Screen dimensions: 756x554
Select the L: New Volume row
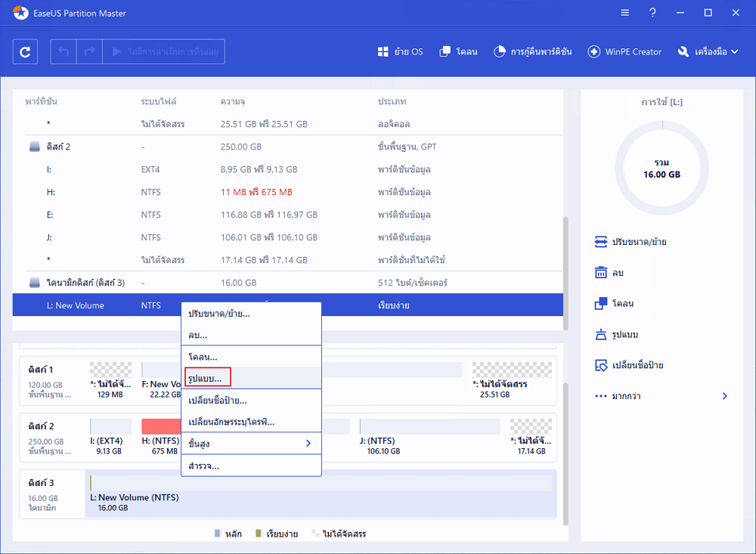tap(288, 305)
